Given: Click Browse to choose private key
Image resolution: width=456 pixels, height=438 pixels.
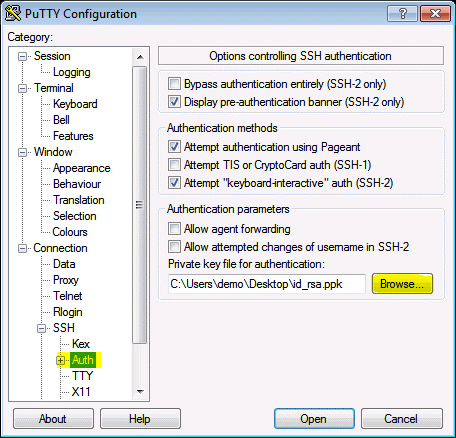Looking at the screenshot, I should coord(402,284).
